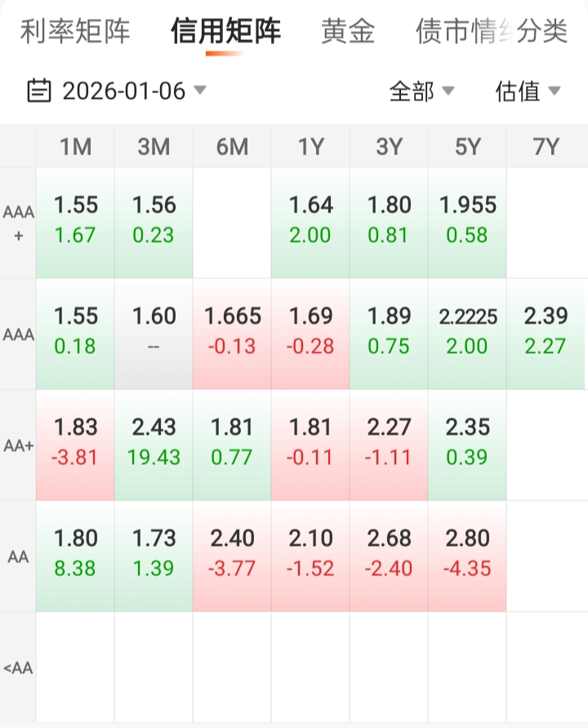Switch to the 利率矩阵 tab

(x=75, y=32)
